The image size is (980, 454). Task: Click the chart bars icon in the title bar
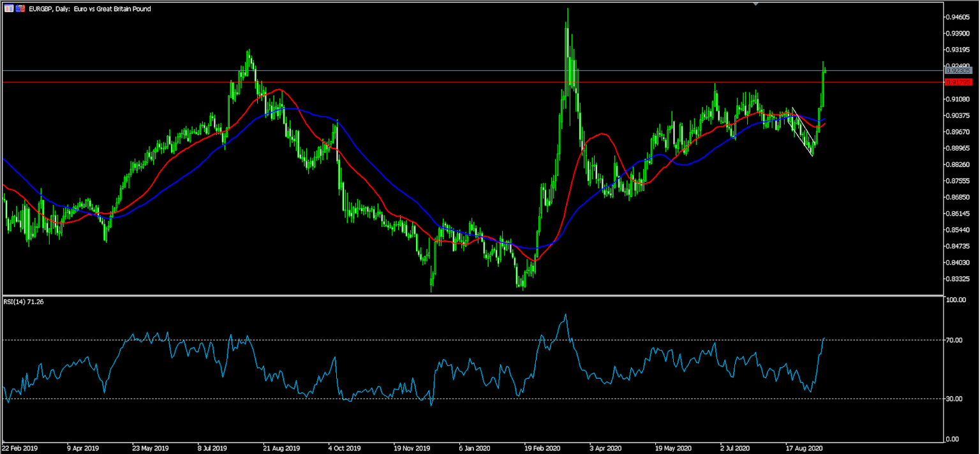9,9
